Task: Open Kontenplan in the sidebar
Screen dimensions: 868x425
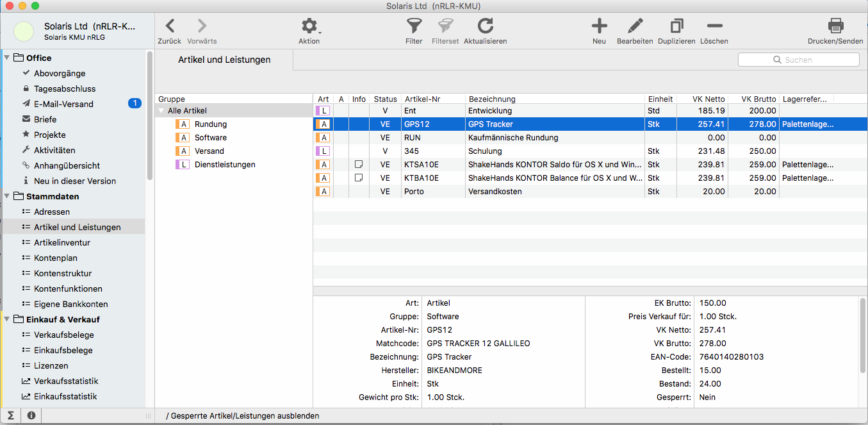Action: [x=56, y=258]
